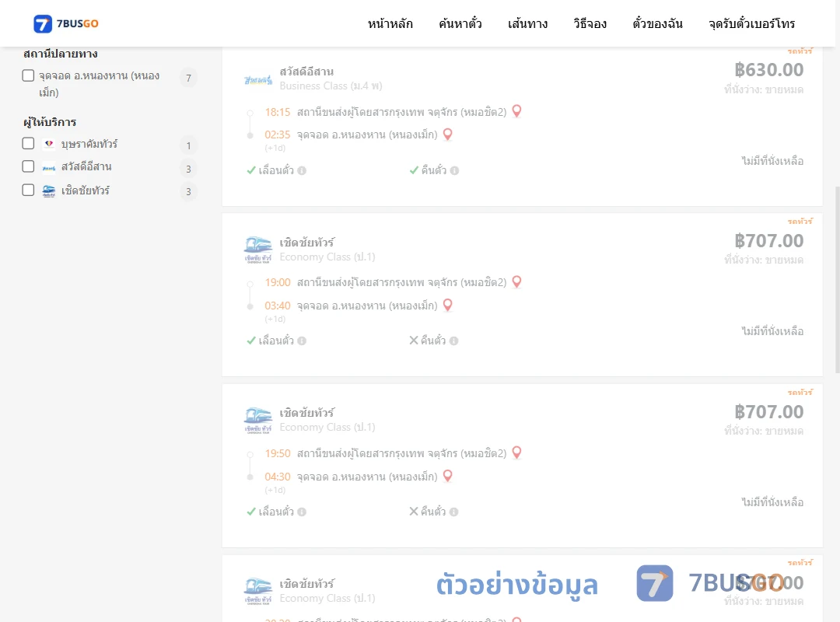Click the เชิดชัยทัวร์ bus logo in filter list

(x=49, y=190)
